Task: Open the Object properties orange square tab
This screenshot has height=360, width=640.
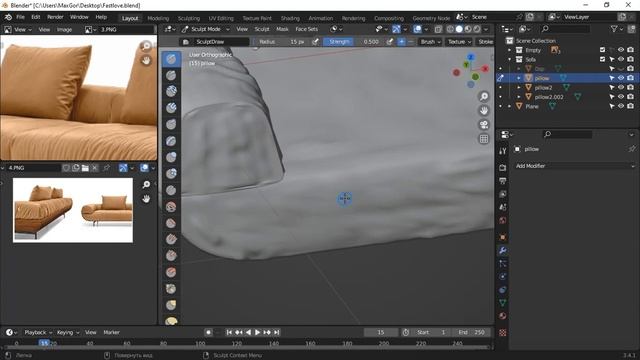Action: point(503,237)
